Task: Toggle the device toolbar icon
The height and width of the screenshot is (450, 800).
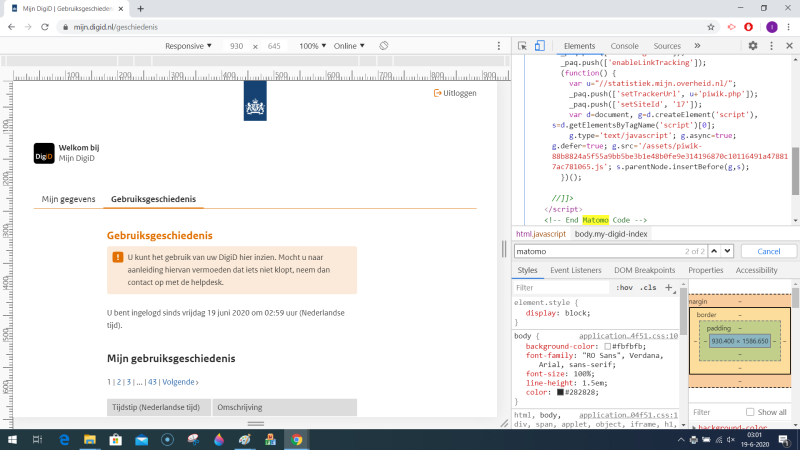Action: [x=540, y=46]
